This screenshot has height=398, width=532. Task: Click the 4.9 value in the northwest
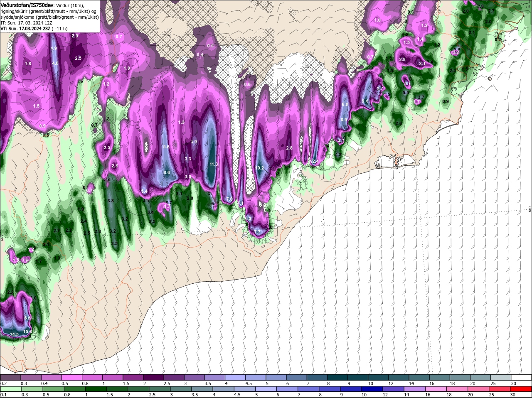(54, 49)
